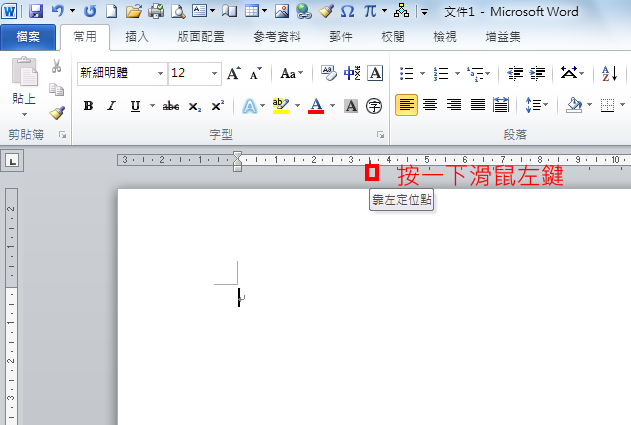Turn on center alignment

point(430,105)
